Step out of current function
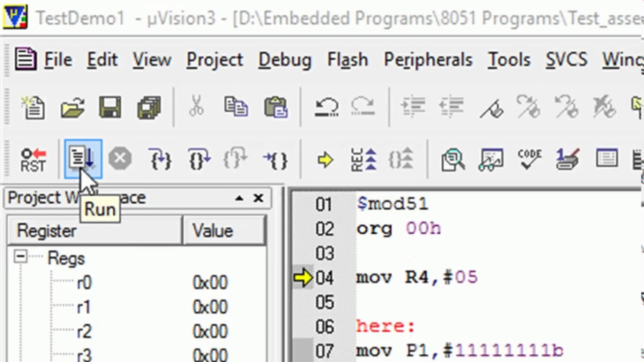 [x=236, y=160]
